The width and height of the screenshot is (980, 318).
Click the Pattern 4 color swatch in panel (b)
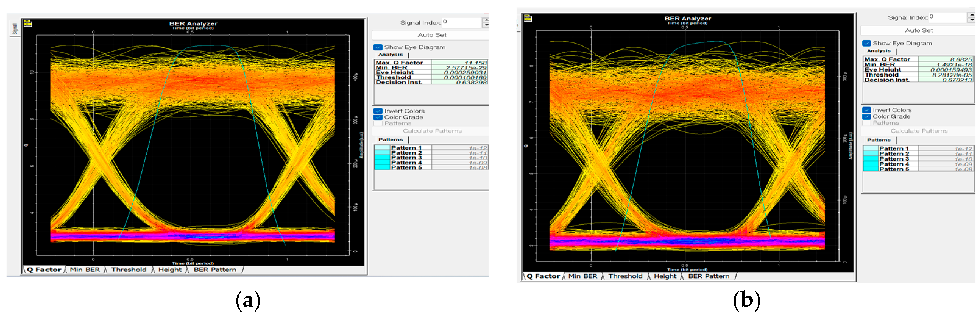point(870,164)
